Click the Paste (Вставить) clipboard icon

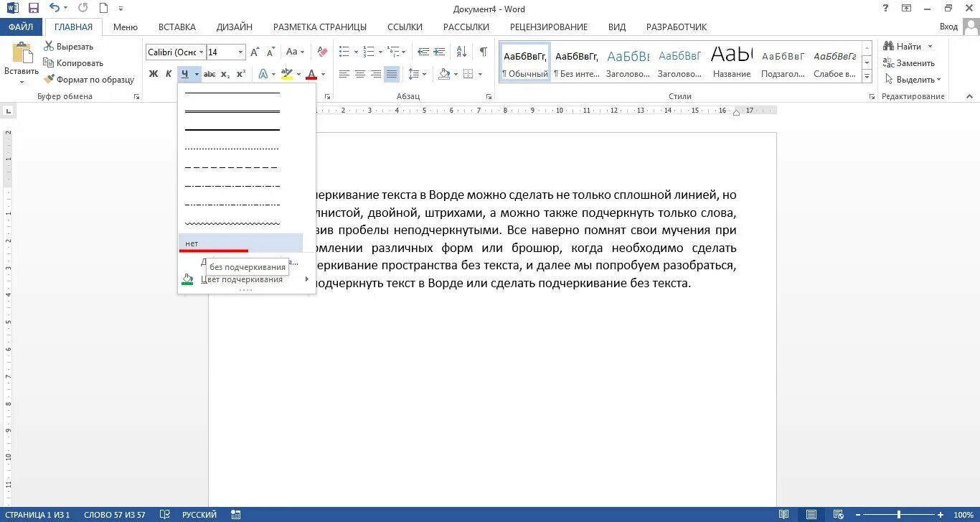pyautogui.click(x=22, y=54)
